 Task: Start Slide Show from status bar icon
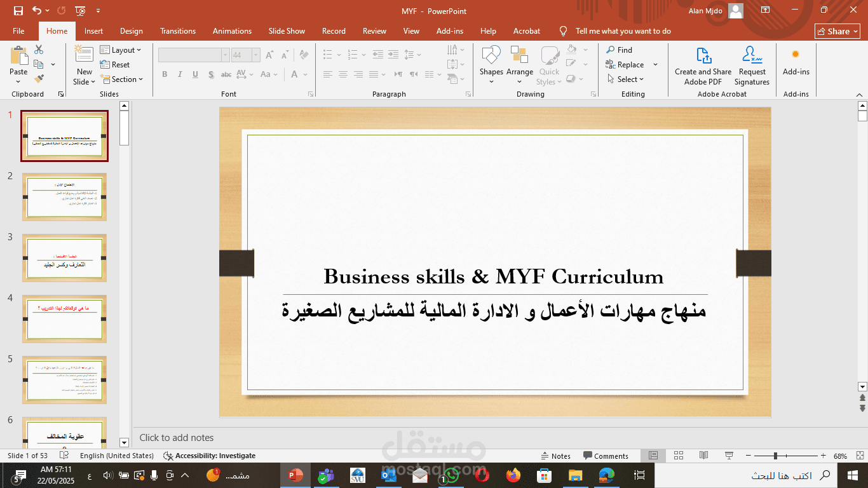729,456
